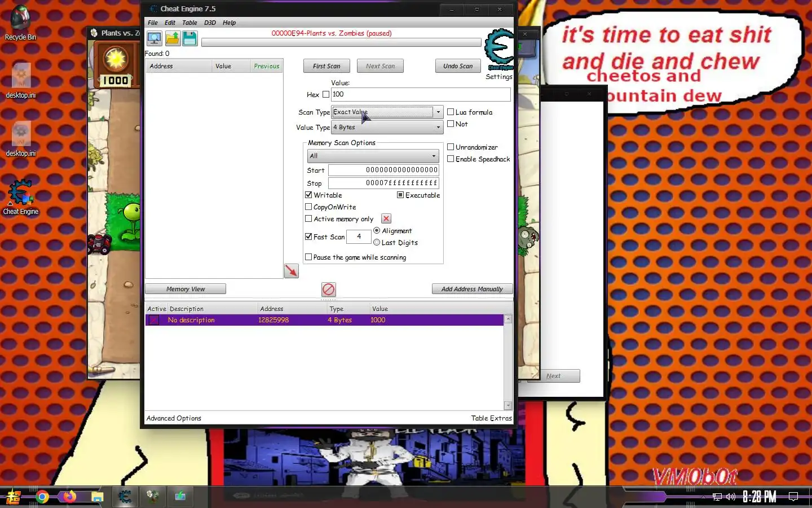Select the upper desktop.ini file icon
This screenshot has height=508, width=812.
point(21,80)
